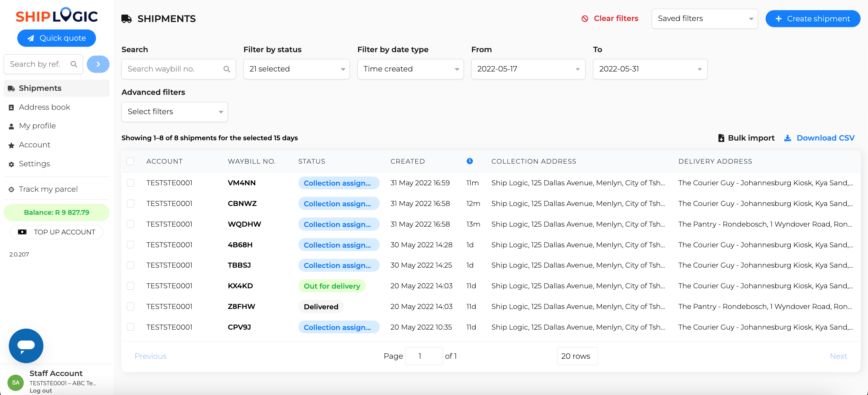Screen dimensions: 868x395
Task: Click the ShipLogic logo
Action: click(x=57, y=16)
